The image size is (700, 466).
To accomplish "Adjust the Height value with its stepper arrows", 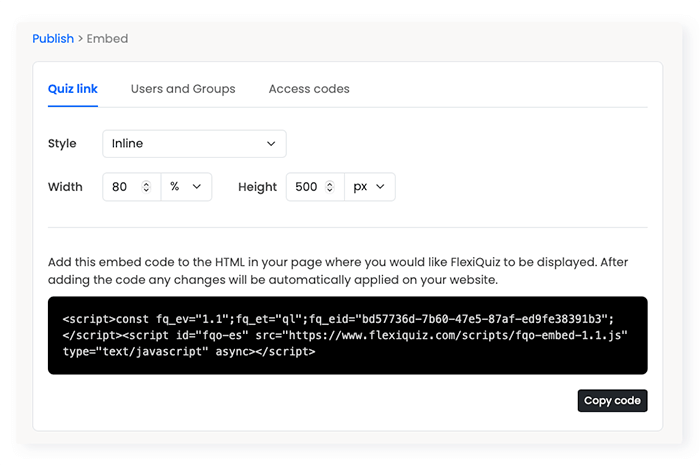I will tap(329, 187).
